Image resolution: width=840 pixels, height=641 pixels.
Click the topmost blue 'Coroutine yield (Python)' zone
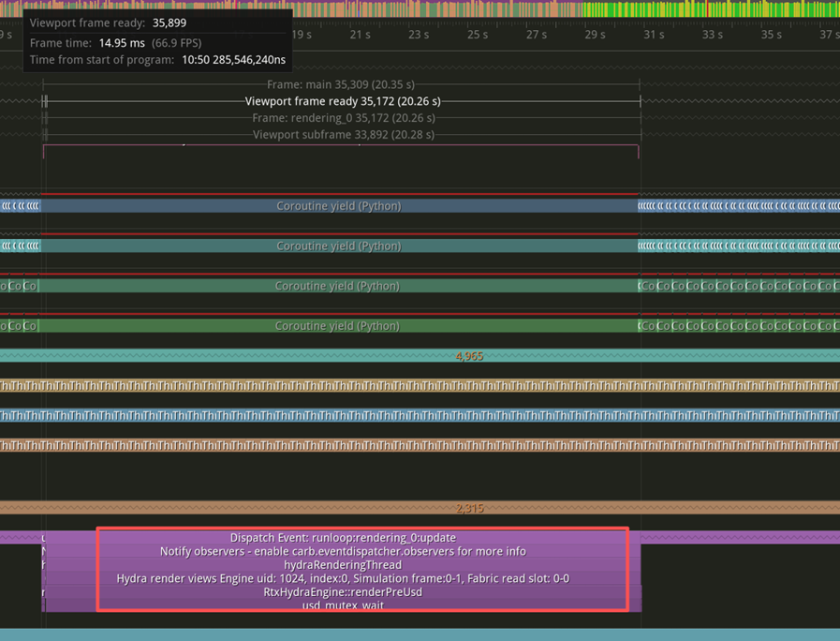[x=338, y=206]
